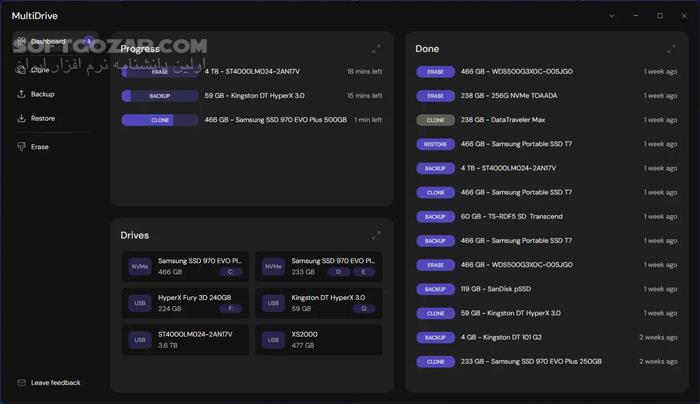
Task: Expand the Drives panel
Action: (x=376, y=236)
